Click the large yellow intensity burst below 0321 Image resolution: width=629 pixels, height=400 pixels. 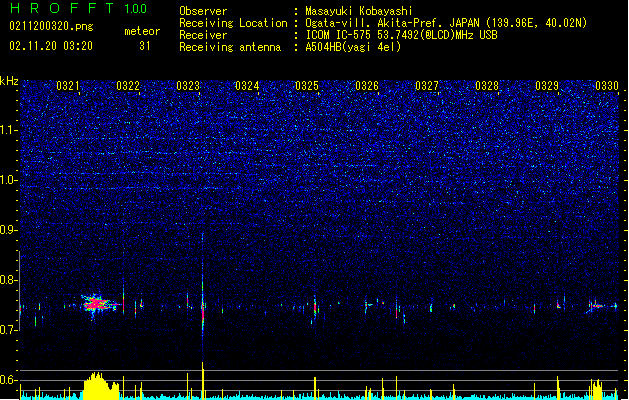coord(101,386)
